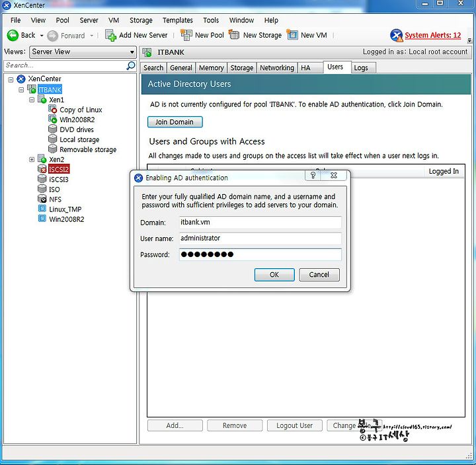Viewport: 476px width, 465px height.
Task: Click the Add... button
Action: click(175, 425)
